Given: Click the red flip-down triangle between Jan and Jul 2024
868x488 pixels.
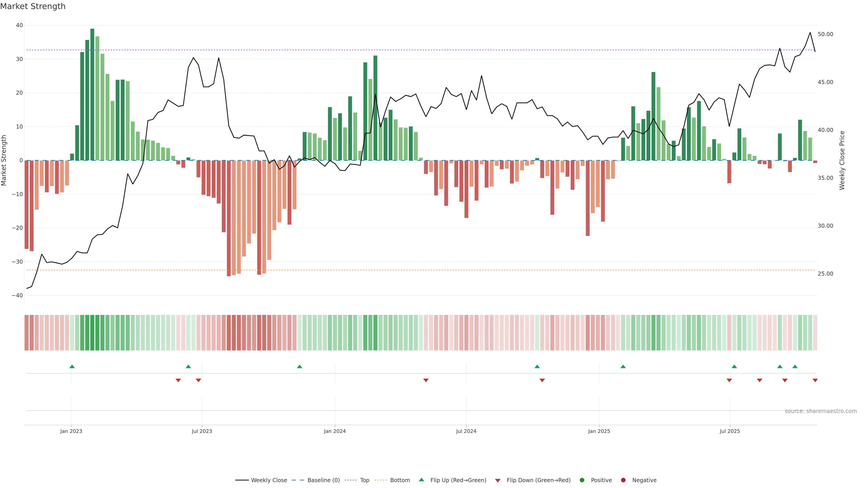Looking at the screenshot, I should pos(426,380).
